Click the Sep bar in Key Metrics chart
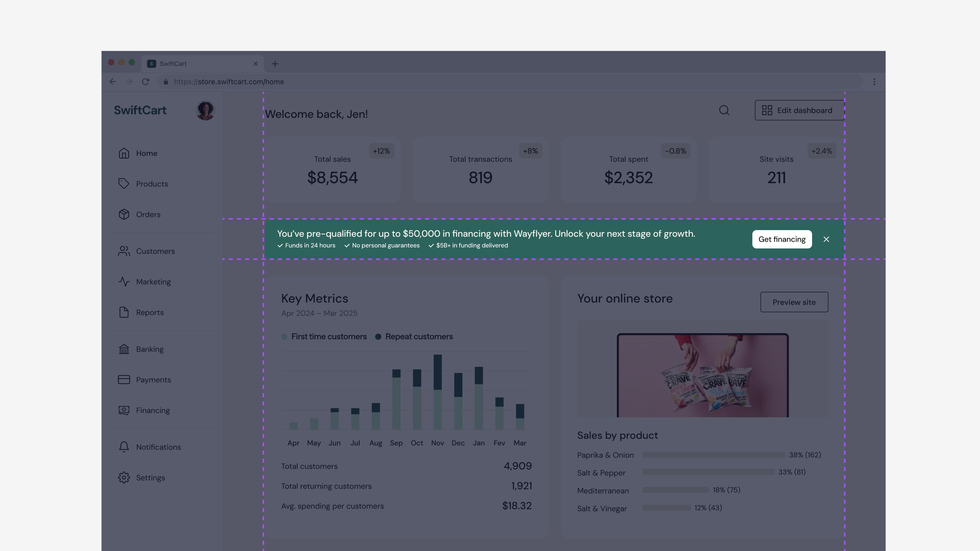Viewport: 980px width, 551px height. click(396, 399)
